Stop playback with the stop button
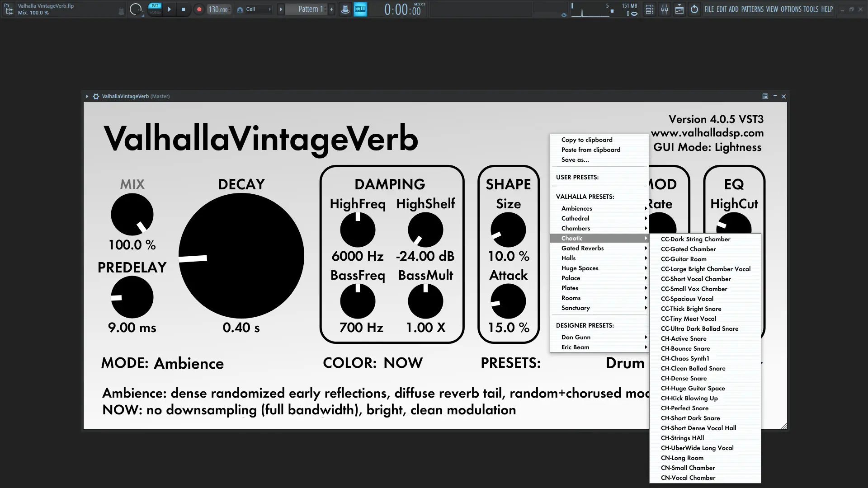Viewport: 868px width, 488px height. coord(183,9)
